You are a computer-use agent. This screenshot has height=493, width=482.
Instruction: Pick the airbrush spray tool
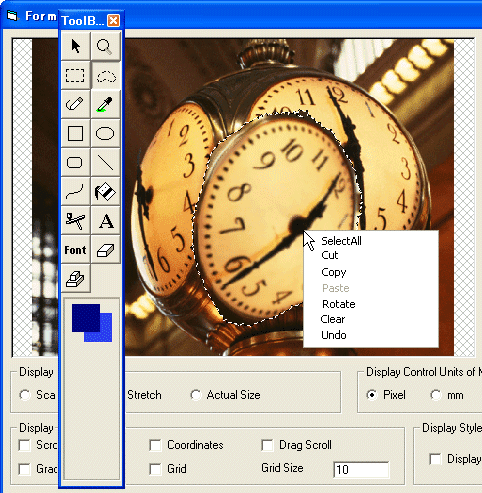point(76,221)
